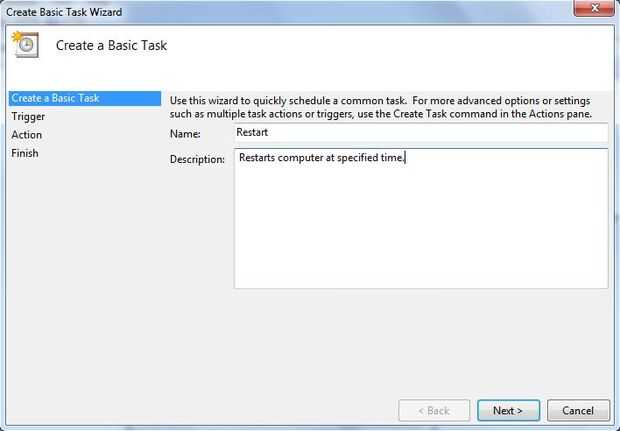The image size is (620, 431).
Task: Click the Next button
Action: [x=508, y=410]
